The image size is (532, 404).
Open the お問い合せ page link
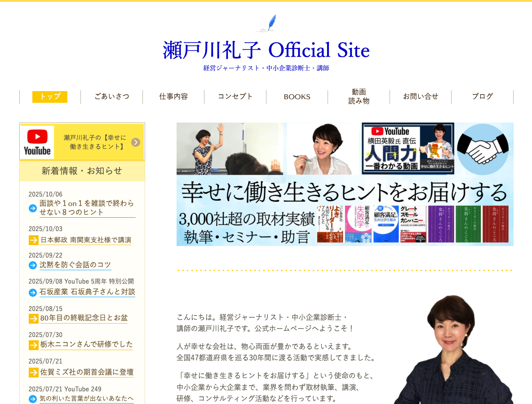tap(420, 97)
